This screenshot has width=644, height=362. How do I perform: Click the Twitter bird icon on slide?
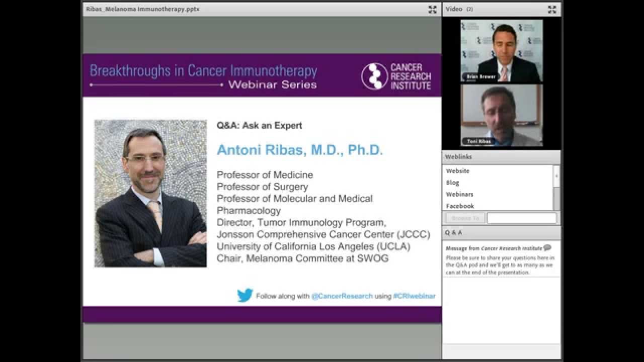(245, 295)
